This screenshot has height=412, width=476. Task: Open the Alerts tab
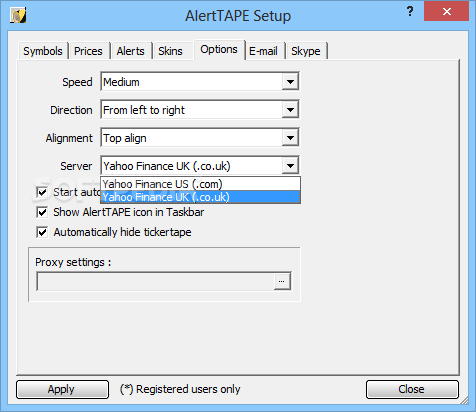131,51
